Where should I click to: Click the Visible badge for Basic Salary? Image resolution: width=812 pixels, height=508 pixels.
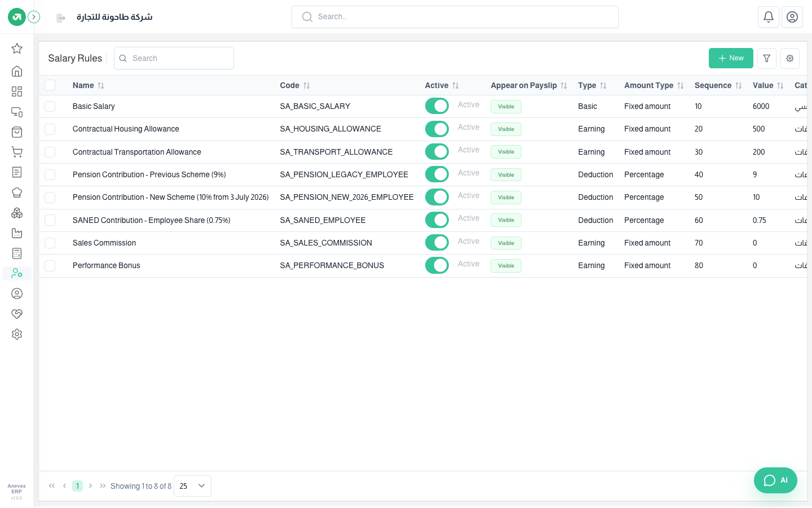(x=506, y=107)
